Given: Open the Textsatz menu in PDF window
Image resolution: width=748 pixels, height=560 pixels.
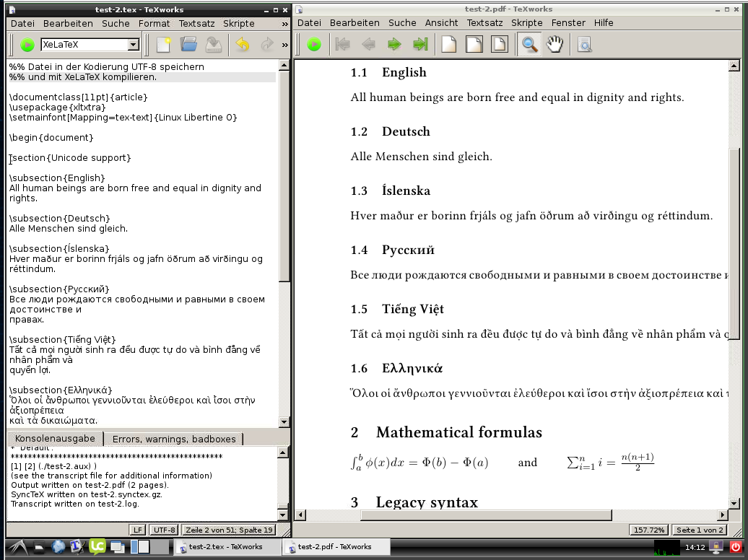Looking at the screenshot, I should click(484, 23).
